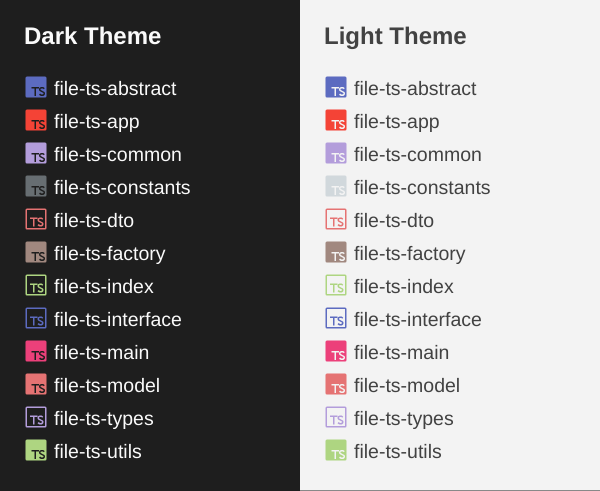Screen dimensions: 600x491
Task: Select the red file-ts-app icon in Dark Theme
Action: (36, 120)
